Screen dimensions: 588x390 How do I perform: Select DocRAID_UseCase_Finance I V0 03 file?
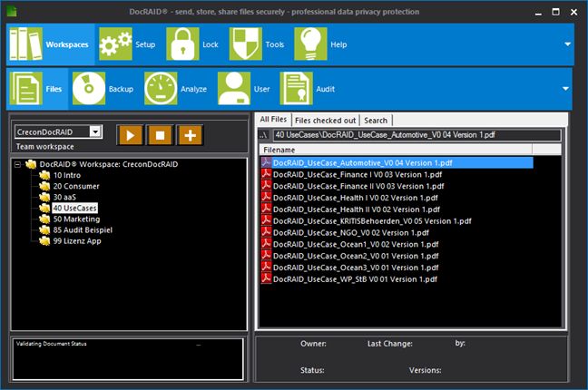point(358,174)
